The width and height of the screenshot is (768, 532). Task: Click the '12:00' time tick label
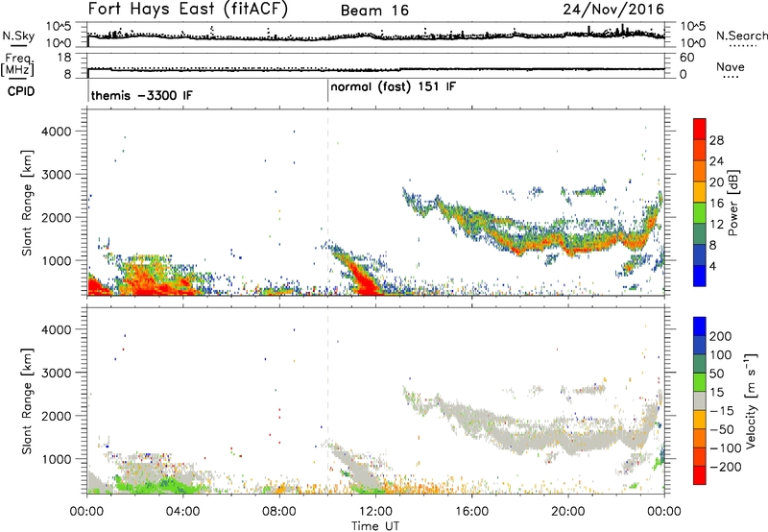pyautogui.click(x=375, y=512)
